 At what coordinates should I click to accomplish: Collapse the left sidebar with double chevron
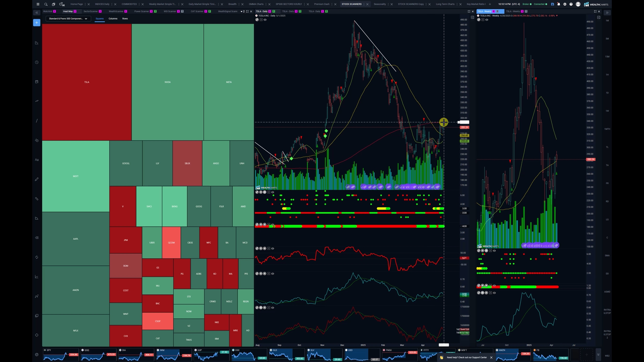[x=37, y=12]
